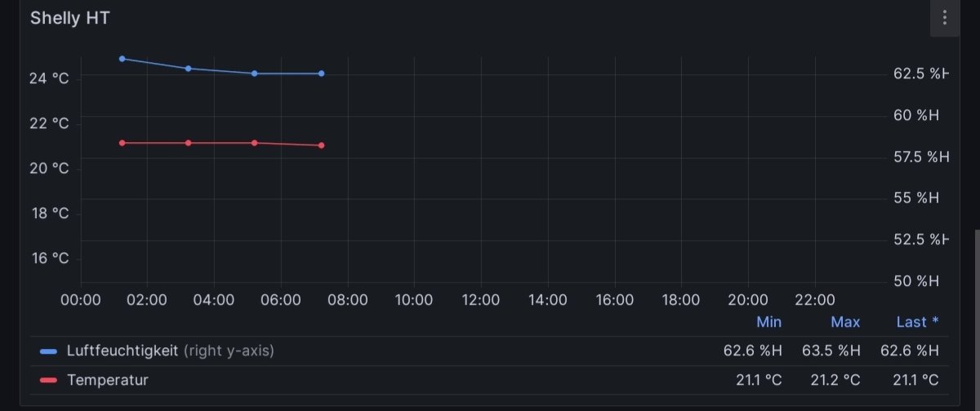Viewport: 980px width, 411px height.
Task: Click the blue Luftfeuchtigkeit color swatch
Action: pos(49,351)
